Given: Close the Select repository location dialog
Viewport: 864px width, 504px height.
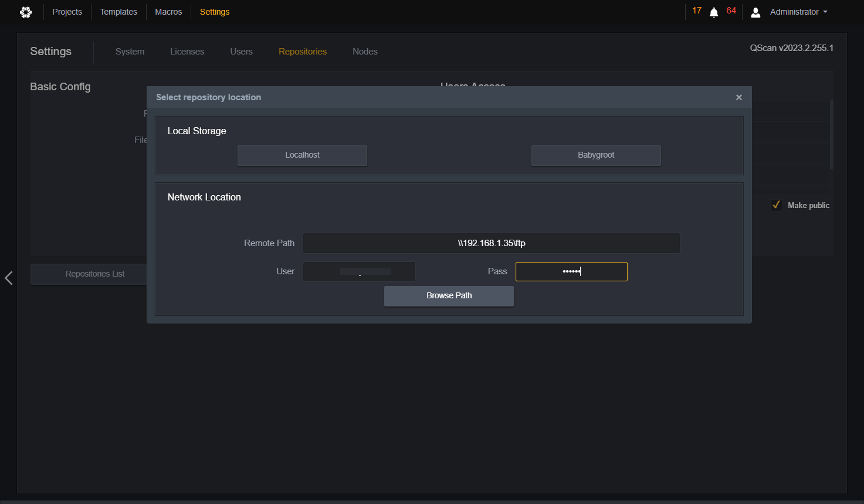Looking at the screenshot, I should (739, 97).
